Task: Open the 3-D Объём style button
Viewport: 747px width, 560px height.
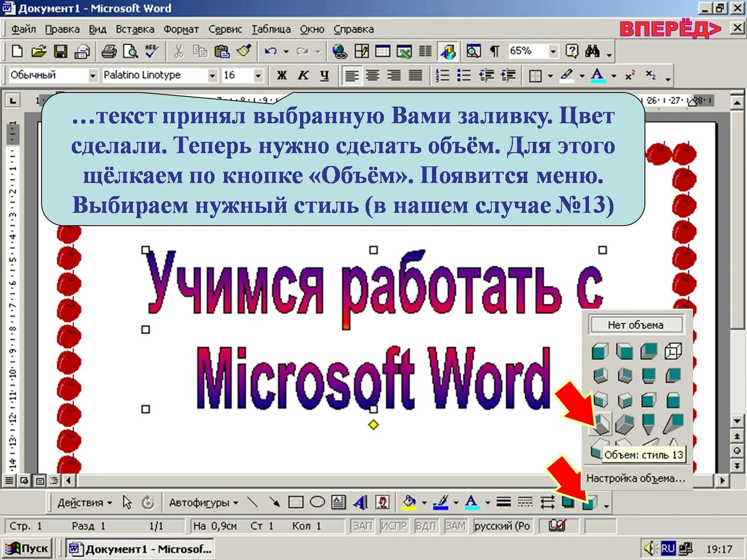Action: (x=590, y=503)
